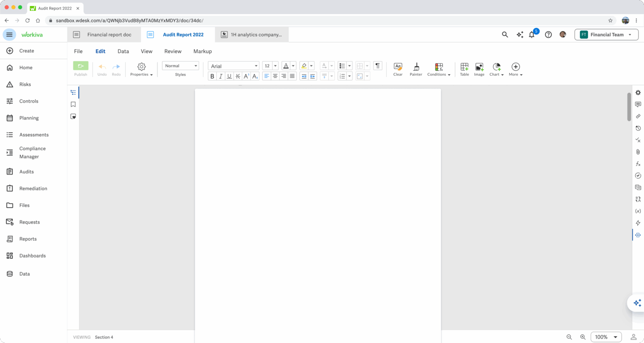This screenshot has height=343, width=644.
Task: Toggle italic formatting
Action: point(221,76)
